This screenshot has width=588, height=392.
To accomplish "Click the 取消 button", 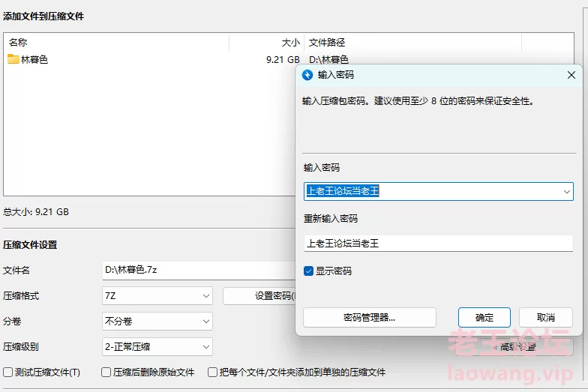I will (546, 318).
